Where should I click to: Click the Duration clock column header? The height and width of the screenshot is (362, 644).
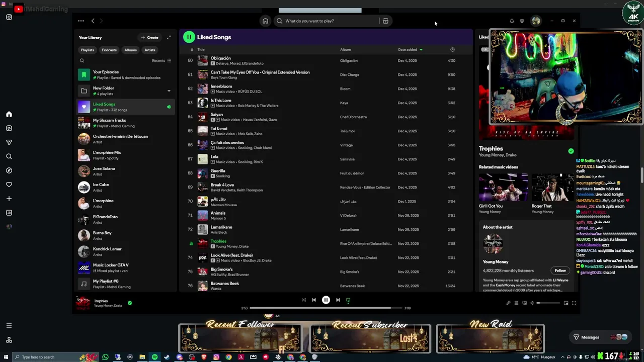tap(452, 50)
